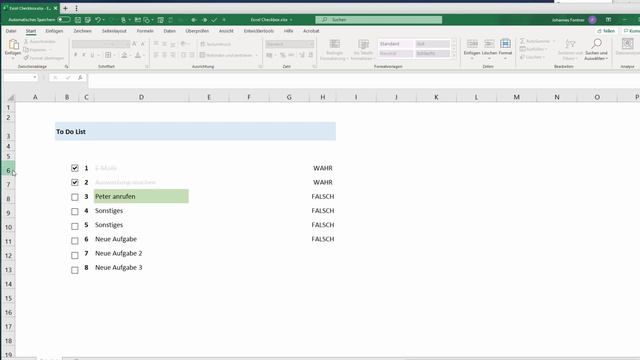640x360 pixels.
Task: Click Sortieren und Filtern icon
Action: (570, 44)
